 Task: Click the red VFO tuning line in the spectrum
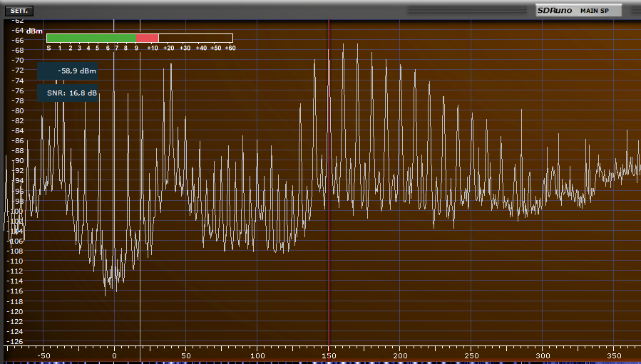pyautogui.click(x=329, y=184)
